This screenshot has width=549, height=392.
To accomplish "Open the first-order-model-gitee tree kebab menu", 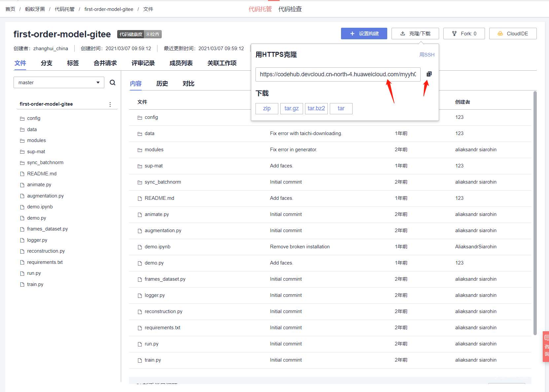I will click(x=110, y=104).
